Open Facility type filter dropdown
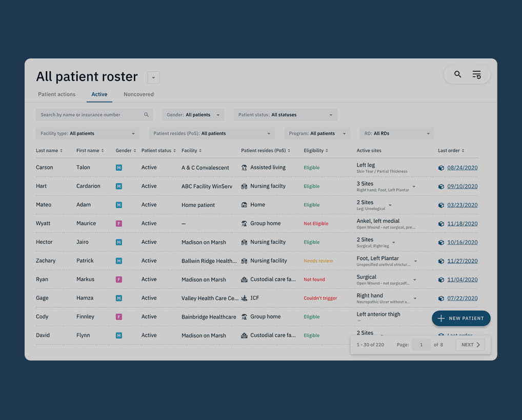 88,133
